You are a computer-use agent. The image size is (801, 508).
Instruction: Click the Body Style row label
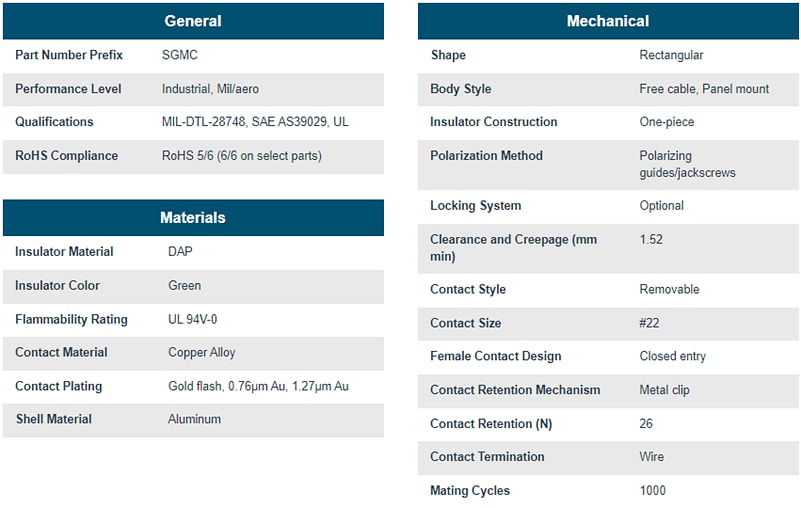coord(461,89)
